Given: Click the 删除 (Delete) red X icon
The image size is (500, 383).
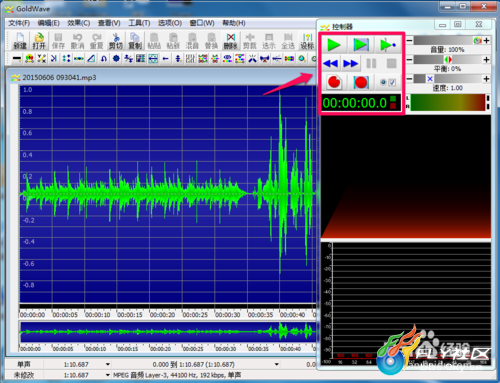Looking at the screenshot, I should click(x=231, y=41).
